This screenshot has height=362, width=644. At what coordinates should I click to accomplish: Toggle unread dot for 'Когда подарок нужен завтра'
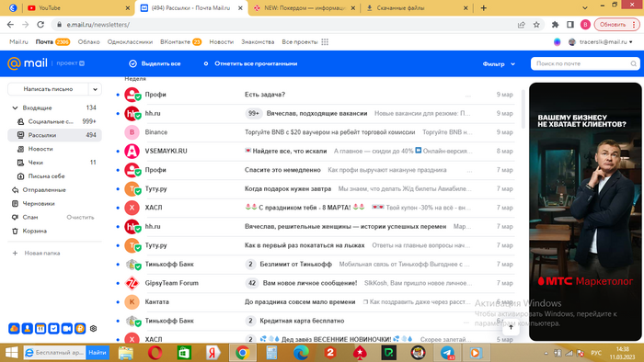coord(118,189)
